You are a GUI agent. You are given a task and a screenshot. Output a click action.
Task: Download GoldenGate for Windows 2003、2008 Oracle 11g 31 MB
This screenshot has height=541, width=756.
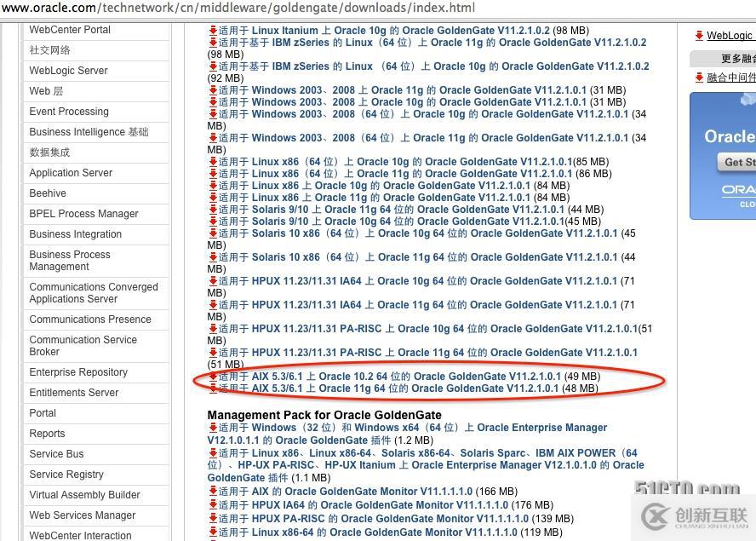click(403, 90)
